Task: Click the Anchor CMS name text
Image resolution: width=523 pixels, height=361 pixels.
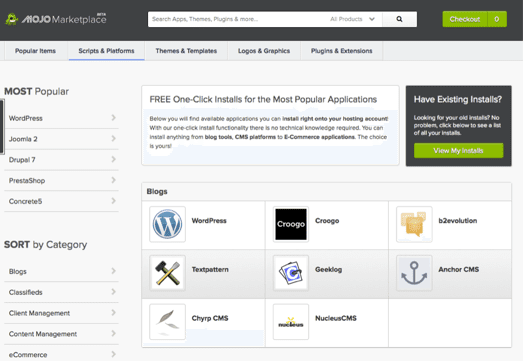Action: click(x=459, y=269)
